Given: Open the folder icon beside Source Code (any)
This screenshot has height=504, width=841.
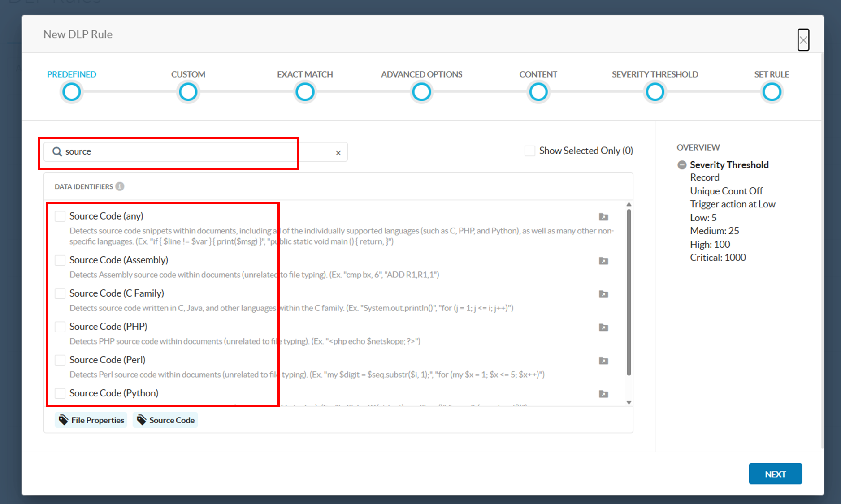Looking at the screenshot, I should (x=603, y=217).
